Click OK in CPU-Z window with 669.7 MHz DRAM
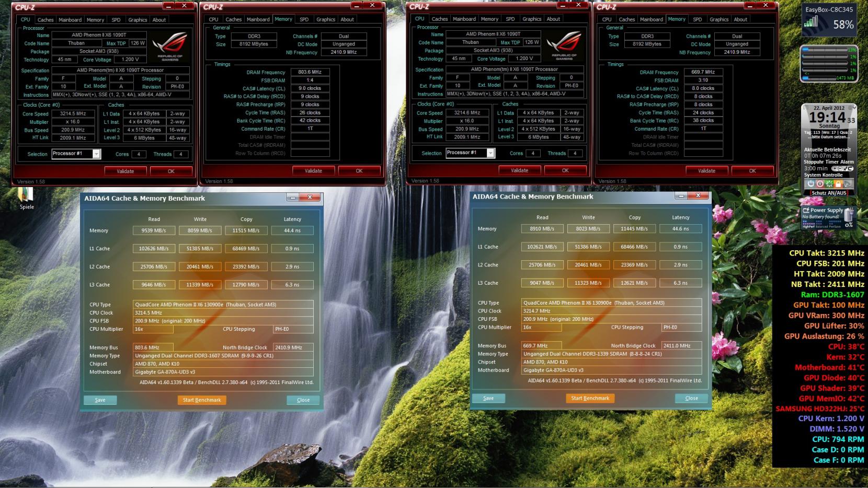The height and width of the screenshot is (488, 868). (752, 170)
